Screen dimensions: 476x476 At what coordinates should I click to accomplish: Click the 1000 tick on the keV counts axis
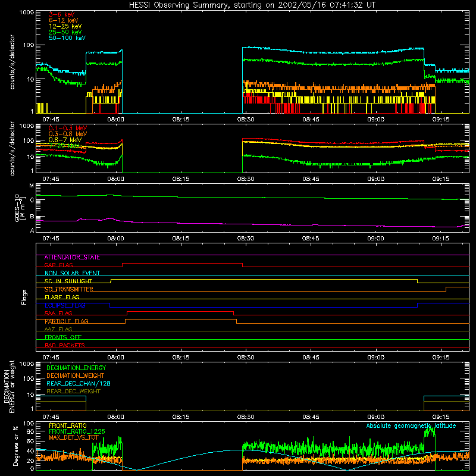click(27, 12)
